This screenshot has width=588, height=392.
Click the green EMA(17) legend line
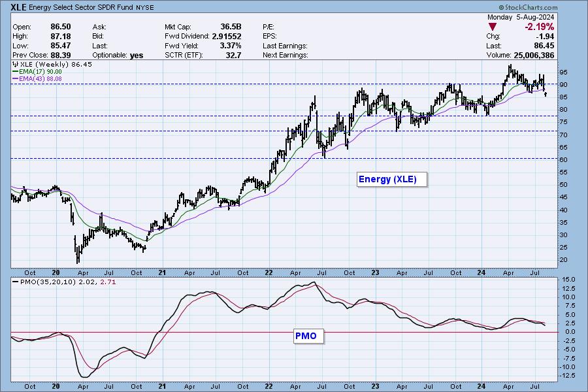tap(16, 72)
